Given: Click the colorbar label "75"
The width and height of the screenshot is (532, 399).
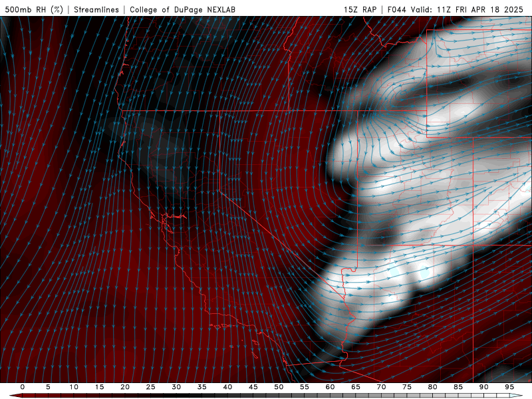Looking at the screenshot, I should point(407,387).
